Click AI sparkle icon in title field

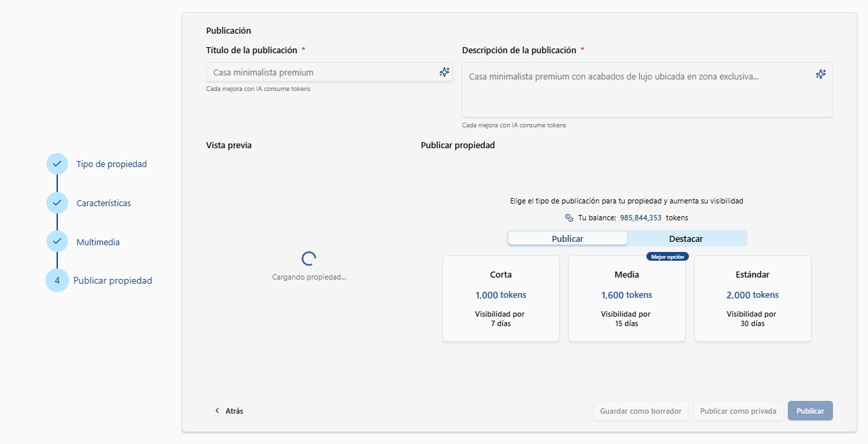pyautogui.click(x=444, y=72)
